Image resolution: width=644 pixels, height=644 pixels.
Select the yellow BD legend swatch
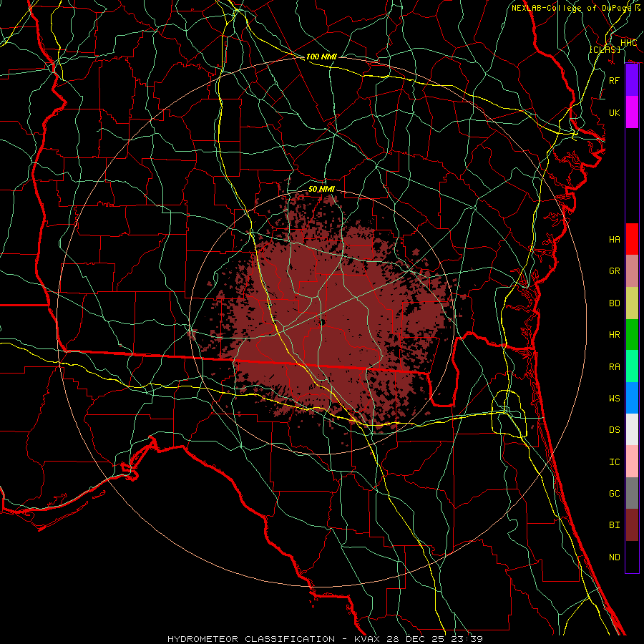(632, 303)
